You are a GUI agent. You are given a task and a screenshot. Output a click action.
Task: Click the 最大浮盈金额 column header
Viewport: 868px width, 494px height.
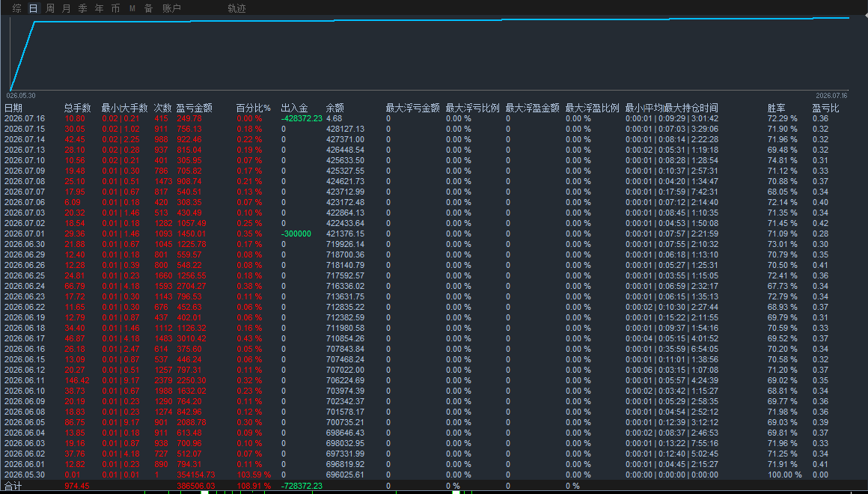click(x=533, y=108)
